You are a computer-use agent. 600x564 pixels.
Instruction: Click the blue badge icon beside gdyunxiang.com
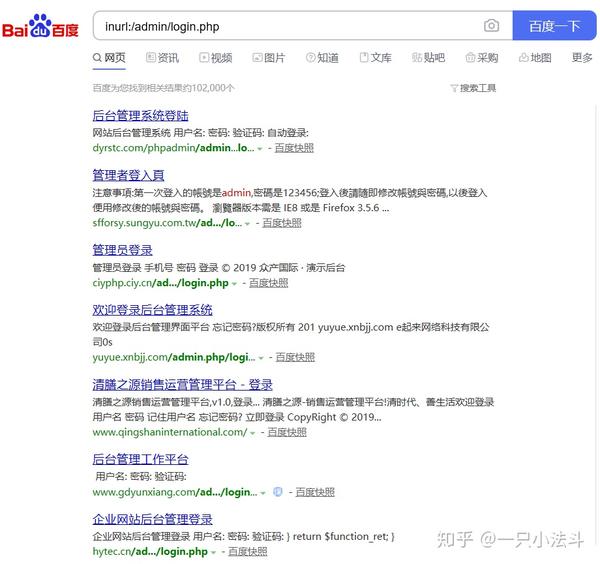(278, 492)
